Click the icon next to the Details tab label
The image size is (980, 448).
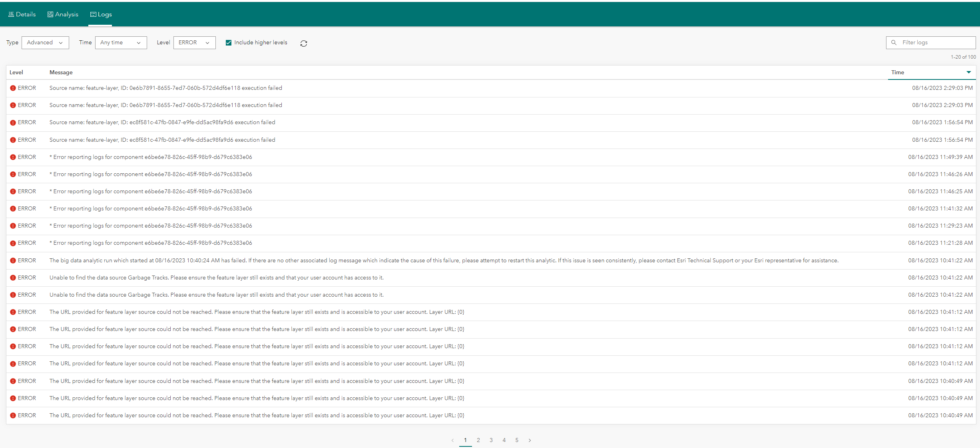(11, 14)
